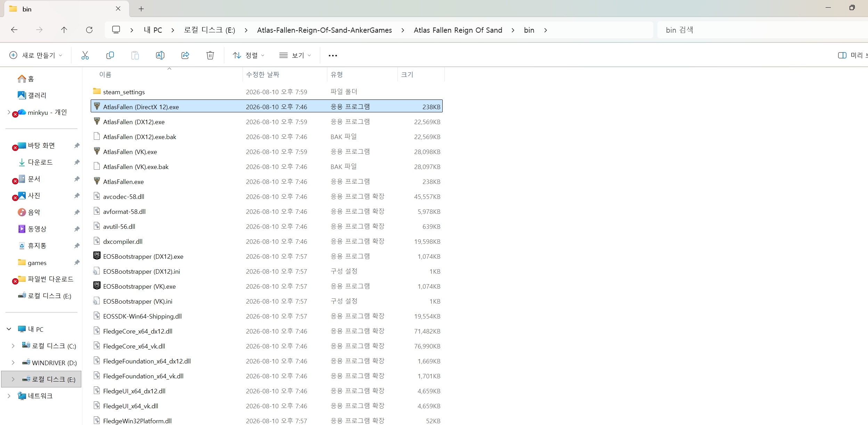
Task: Click the Share icon in toolbar
Action: tap(185, 55)
